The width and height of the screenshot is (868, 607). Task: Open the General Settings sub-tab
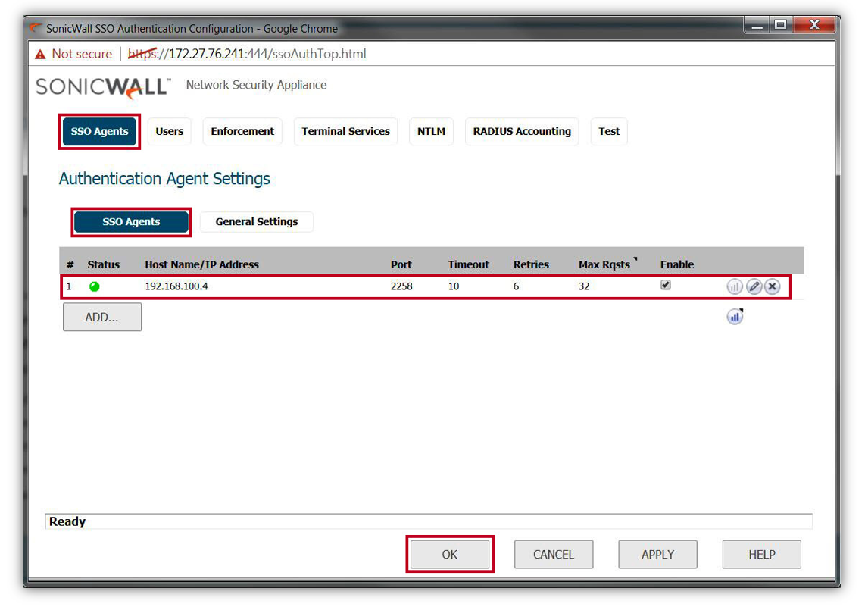257,221
